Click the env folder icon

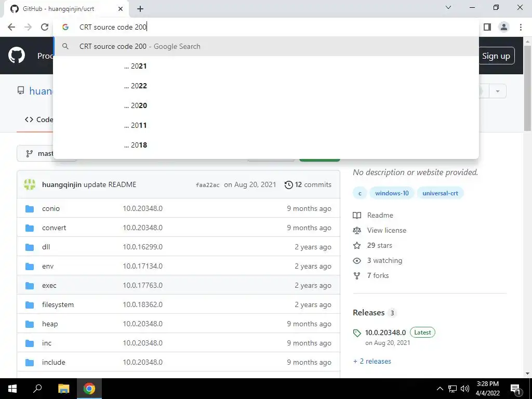[30, 267]
